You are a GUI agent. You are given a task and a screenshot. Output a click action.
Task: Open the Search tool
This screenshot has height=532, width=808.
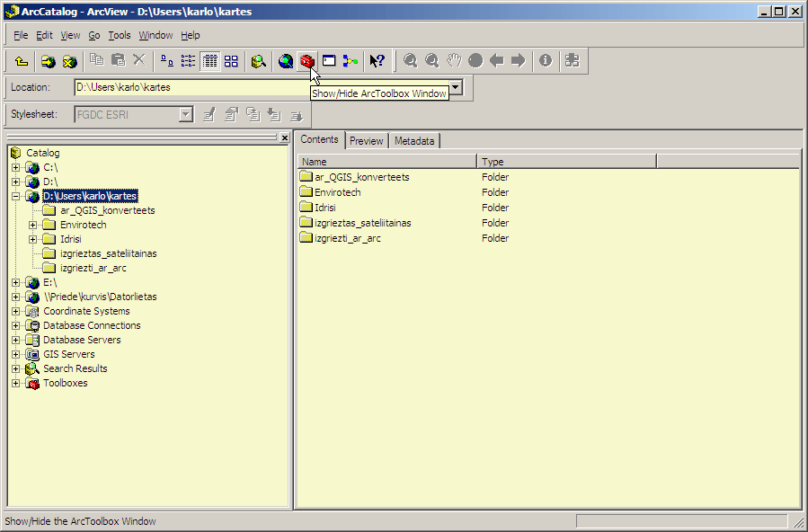(259, 61)
